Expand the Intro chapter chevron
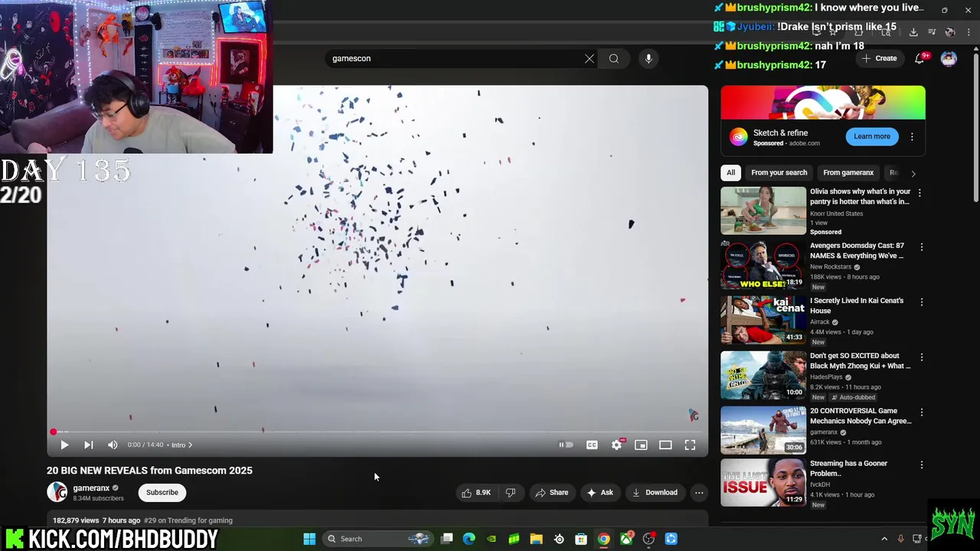 pos(190,445)
